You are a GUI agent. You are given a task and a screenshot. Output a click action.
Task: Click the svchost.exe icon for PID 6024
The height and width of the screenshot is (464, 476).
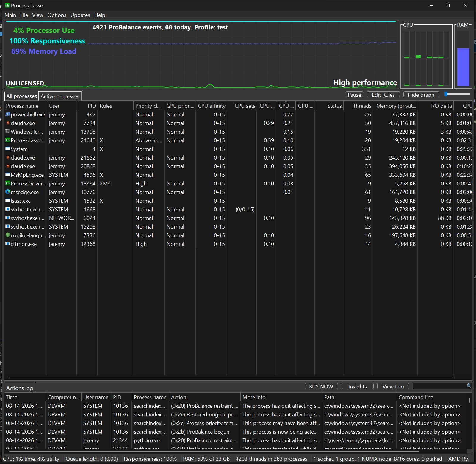[8, 218]
